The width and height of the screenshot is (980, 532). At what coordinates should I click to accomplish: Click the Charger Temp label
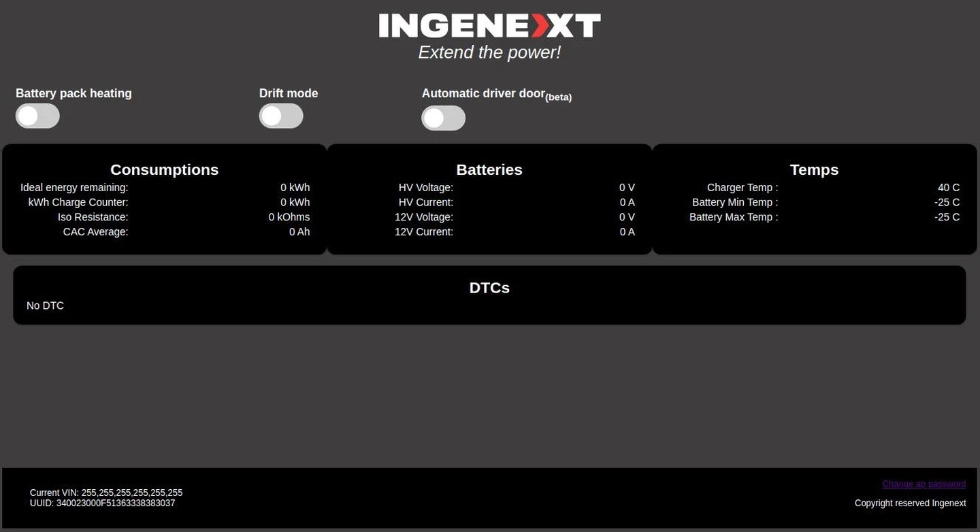point(742,188)
